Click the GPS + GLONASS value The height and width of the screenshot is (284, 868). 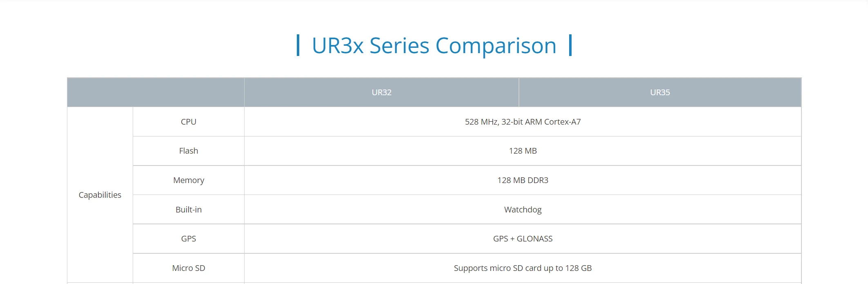(x=523, y=239)
